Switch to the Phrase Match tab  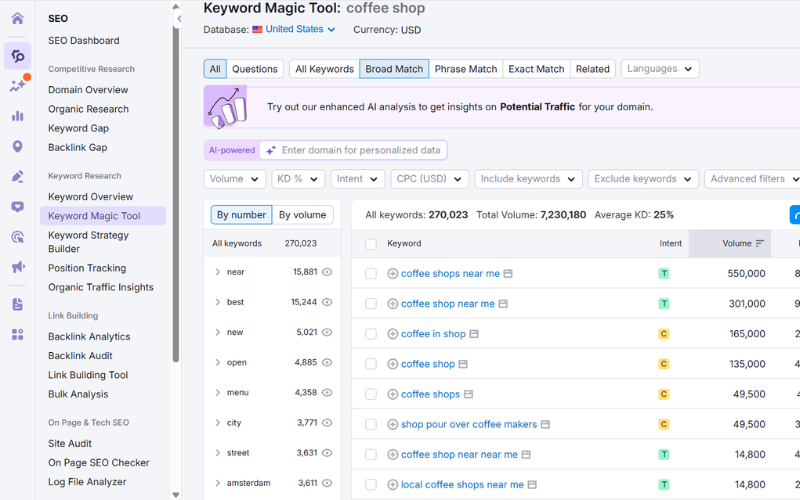pos(465,69)
